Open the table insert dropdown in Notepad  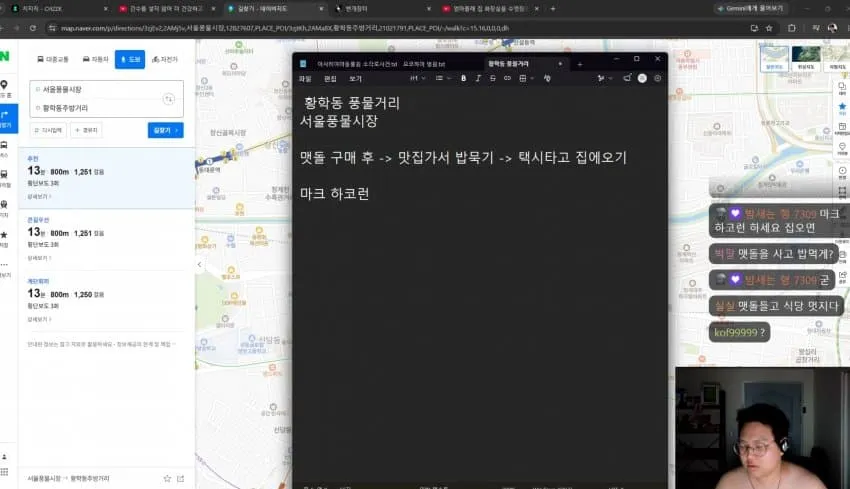[x=526, y=78]
